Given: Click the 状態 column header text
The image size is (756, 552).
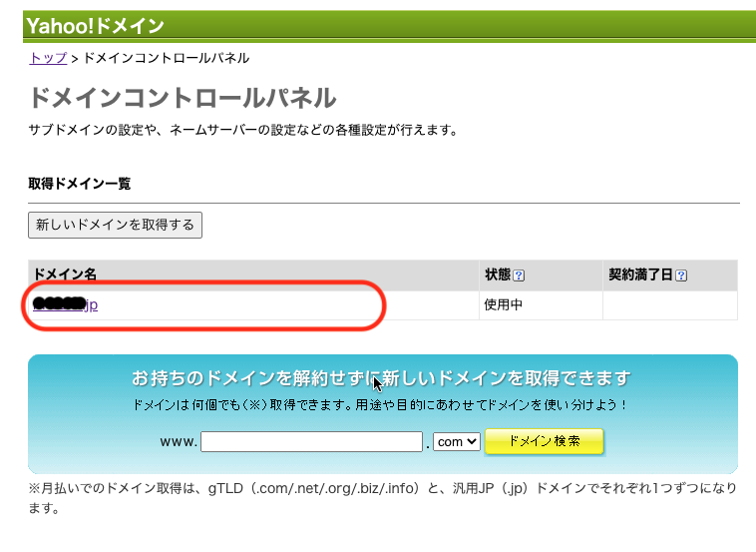Looking at the screenshot, I should [498, 275].
